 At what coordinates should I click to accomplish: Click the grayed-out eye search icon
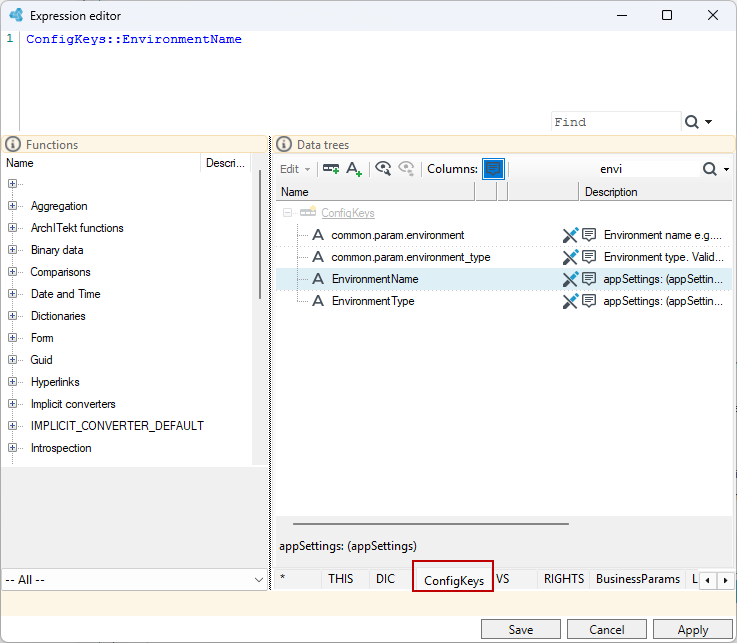[x=406, y=168]
